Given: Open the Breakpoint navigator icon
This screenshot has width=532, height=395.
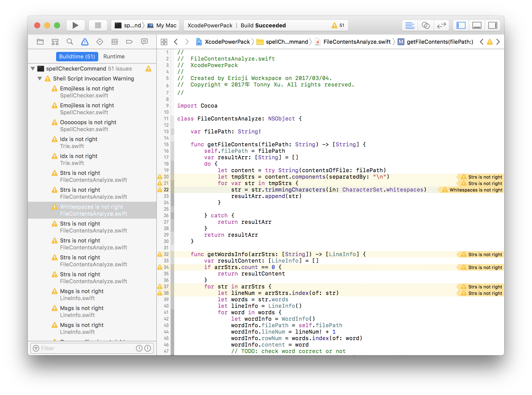Looking at the screenshot, I should (130, 42).
